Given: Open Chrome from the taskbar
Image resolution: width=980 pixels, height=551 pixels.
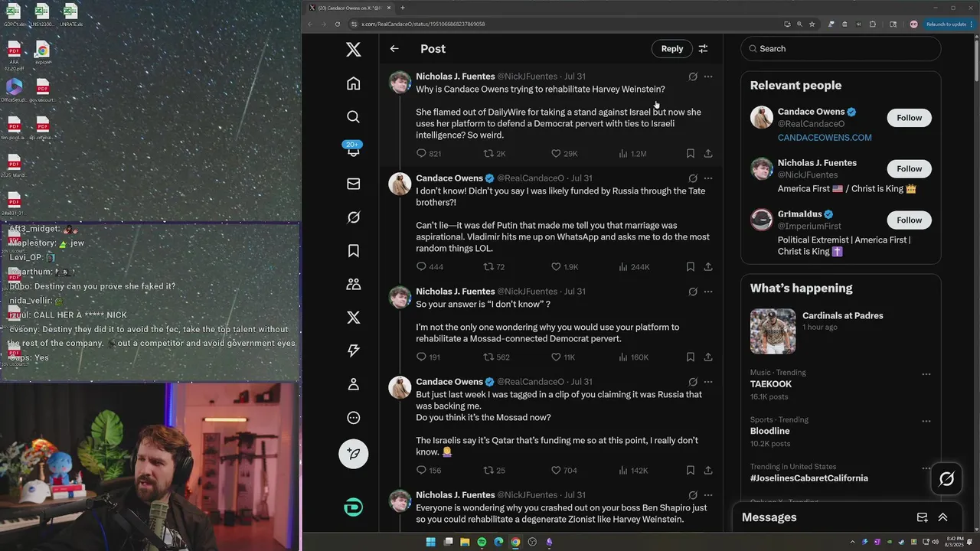Looking at the screenshot, I should (515, 542).
